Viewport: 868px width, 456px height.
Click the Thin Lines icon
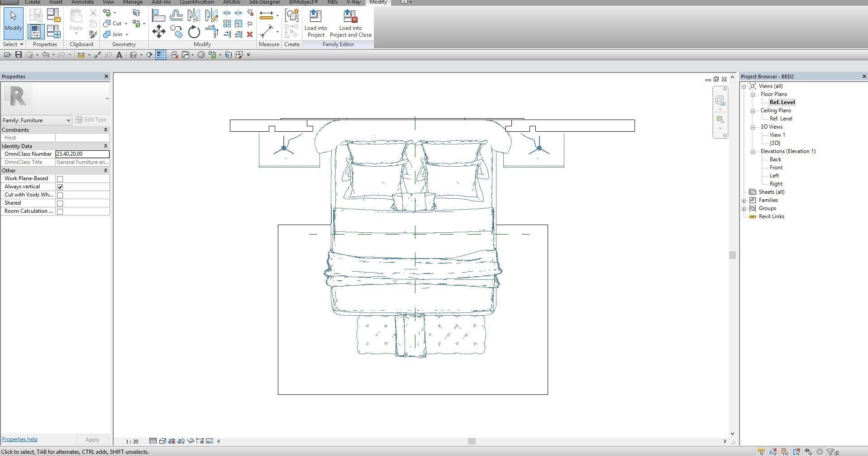[x=161, y=55]
